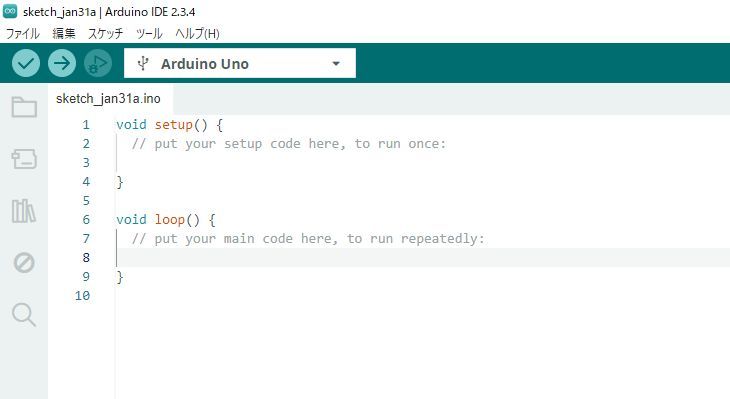Expand the board selector dropdown arrow
This screenshot has height=399, width=730.
click(336, 63)
